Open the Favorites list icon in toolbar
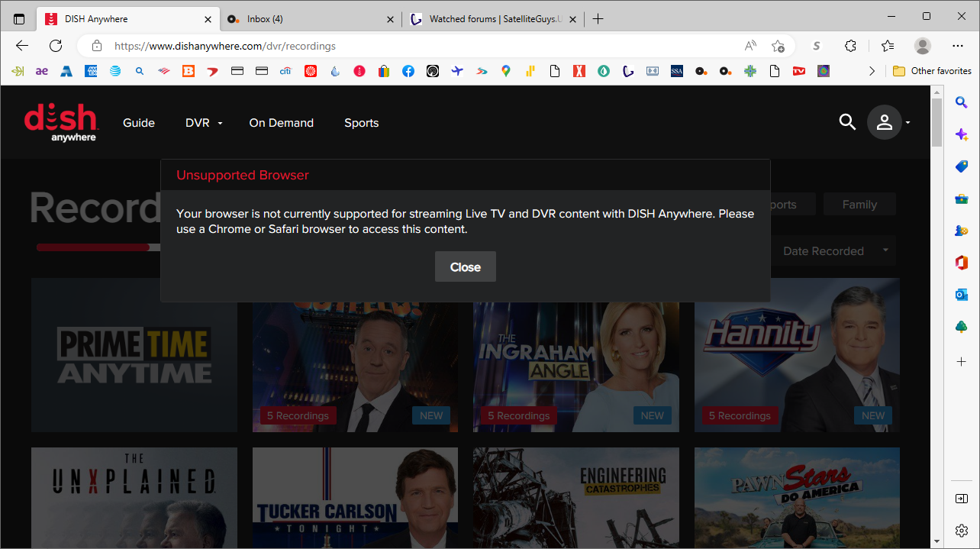This screenshot has height=549, width=980. [x=887, y=46]
